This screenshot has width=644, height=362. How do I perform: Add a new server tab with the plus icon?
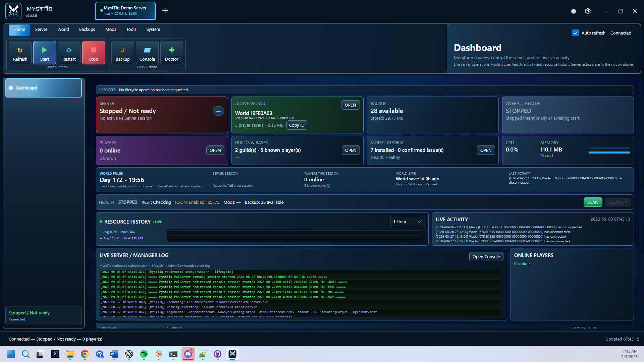[x=165, y=11]
